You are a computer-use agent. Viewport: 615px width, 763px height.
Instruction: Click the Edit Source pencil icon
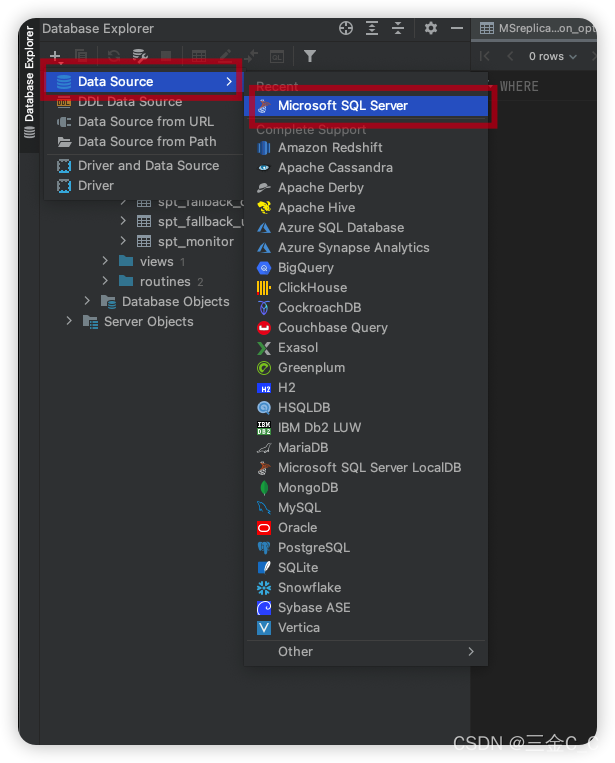pyautogui.click(x=225, y=56)
